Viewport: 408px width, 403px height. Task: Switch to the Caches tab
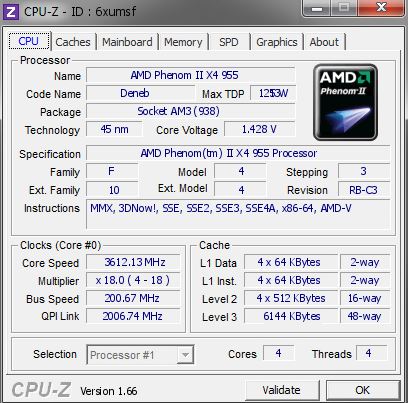73,42
